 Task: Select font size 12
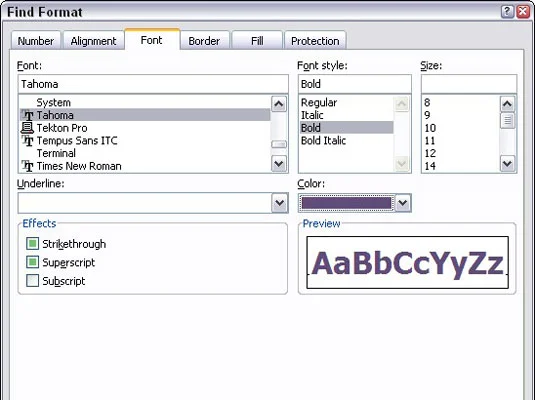430,153
